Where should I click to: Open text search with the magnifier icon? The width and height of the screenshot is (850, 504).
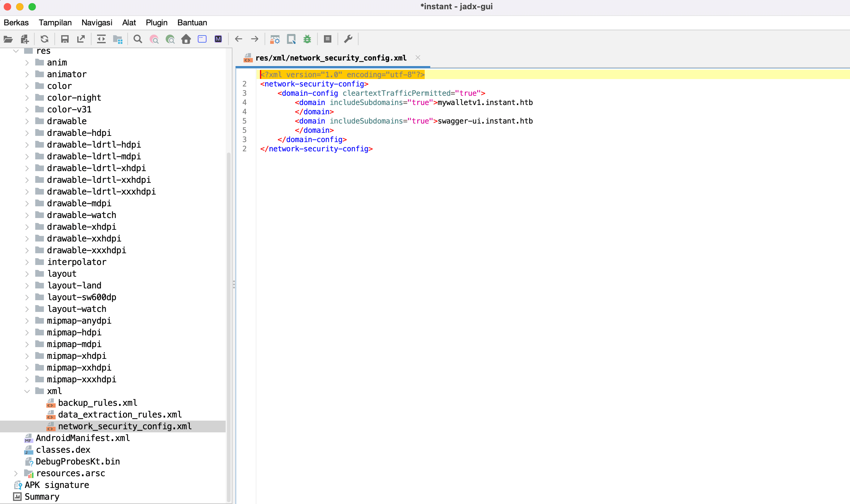tap(138, 39)
